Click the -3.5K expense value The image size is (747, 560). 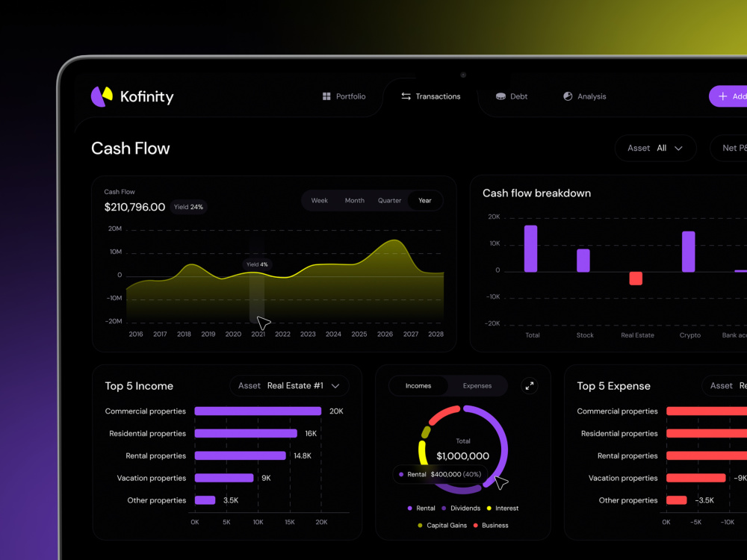pyautogui.click(x=704, y=500)
